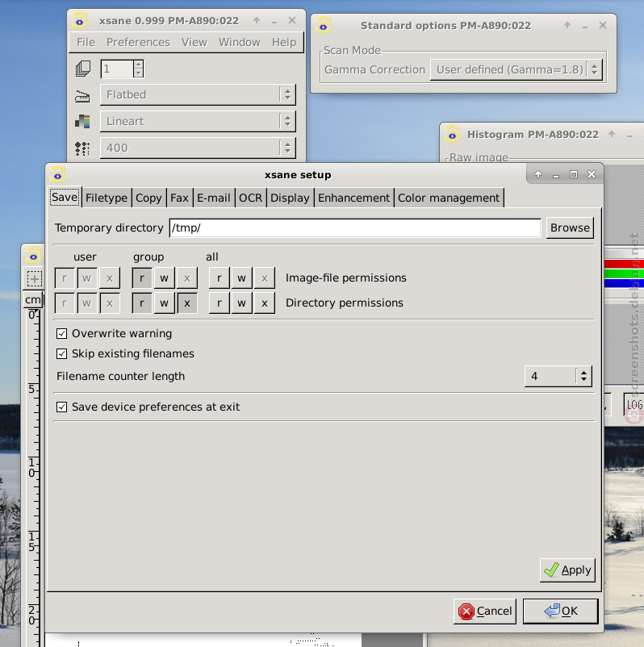Viewport: 644px width, 647px height.
Task: Select the Save tab
Action: [x=65, y=197]
